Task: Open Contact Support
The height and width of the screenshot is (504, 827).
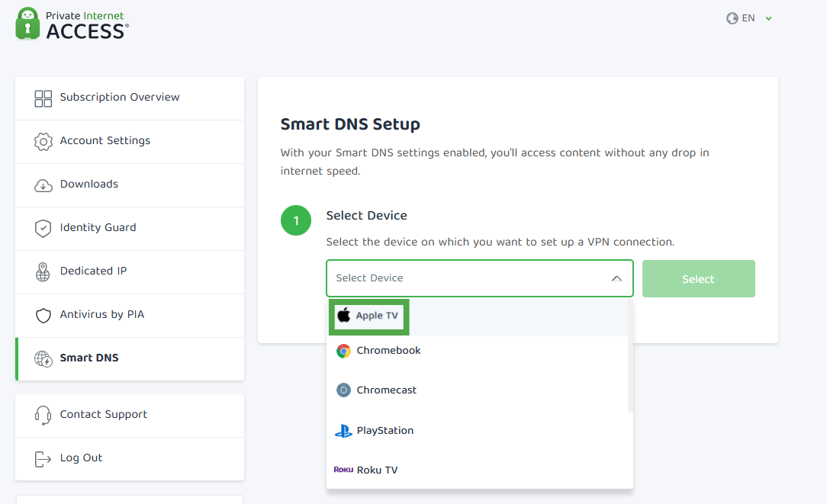Action: tap(130, 416)
